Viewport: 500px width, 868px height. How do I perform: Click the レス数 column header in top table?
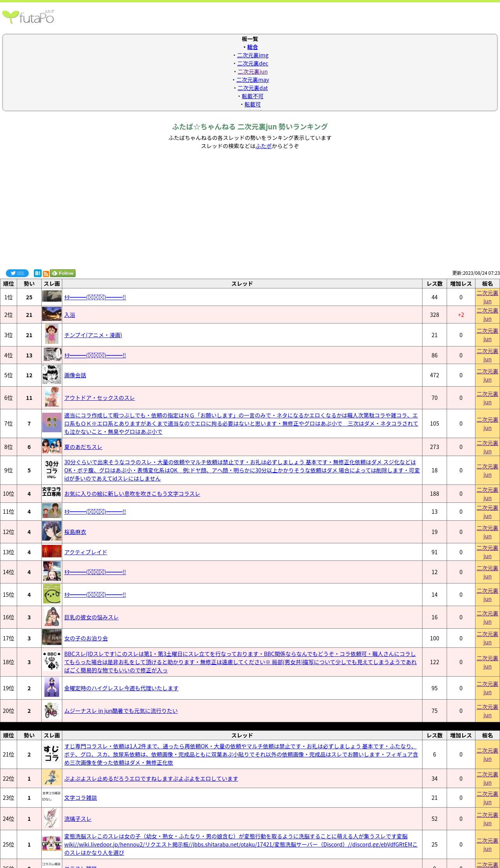435,284
